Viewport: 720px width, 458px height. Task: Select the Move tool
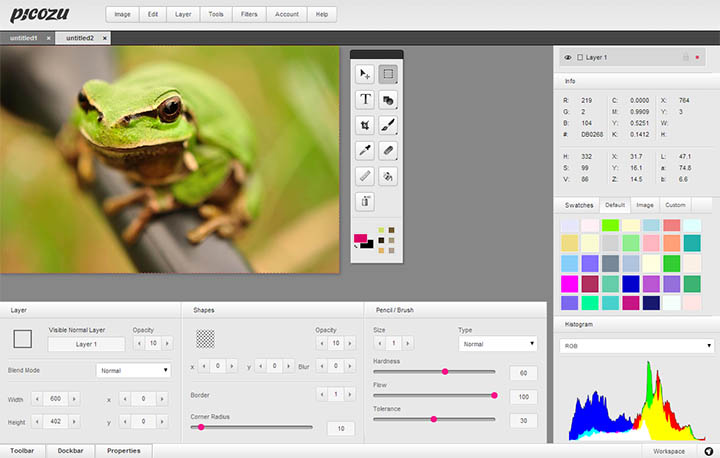365,74
